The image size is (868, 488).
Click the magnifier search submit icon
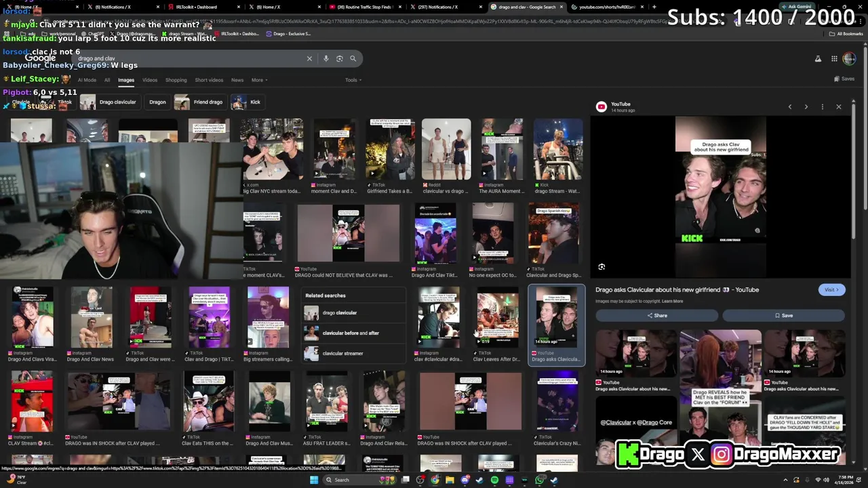(x=353, y=58)
